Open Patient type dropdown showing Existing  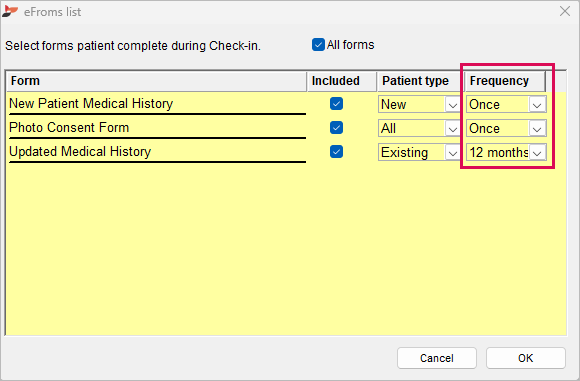(419, 152)
